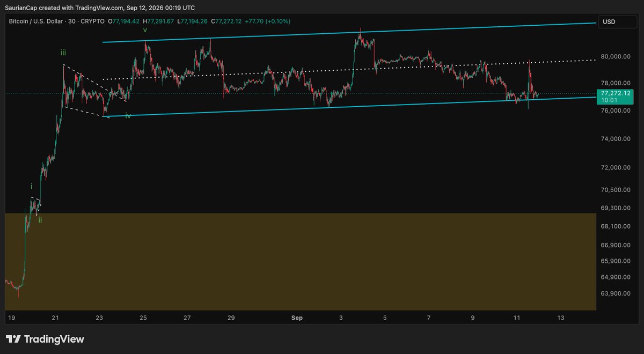
Task: Click the 29 date on time axis
Action: (x=231, y=318)
